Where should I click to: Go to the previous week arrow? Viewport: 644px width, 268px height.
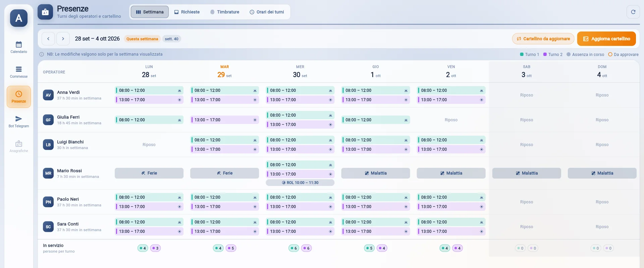point(48,39)
